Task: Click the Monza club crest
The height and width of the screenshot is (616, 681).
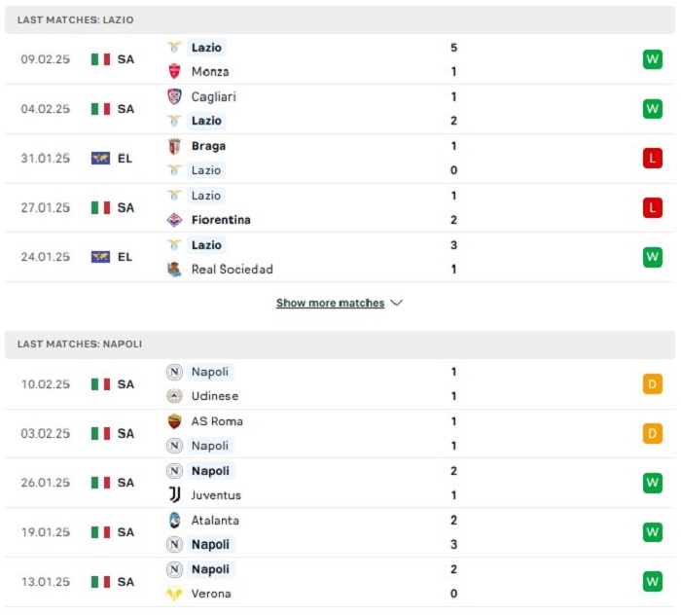Action: (174, 71)
